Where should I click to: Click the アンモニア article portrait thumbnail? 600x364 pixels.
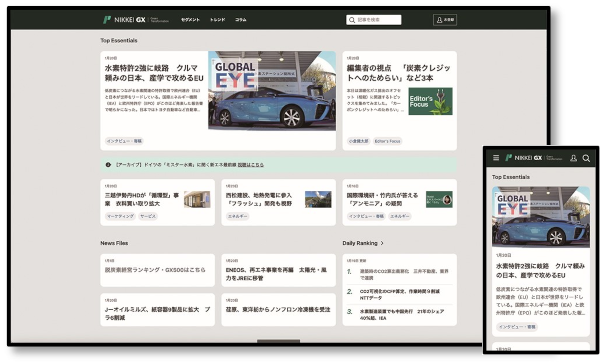[439, 199]
